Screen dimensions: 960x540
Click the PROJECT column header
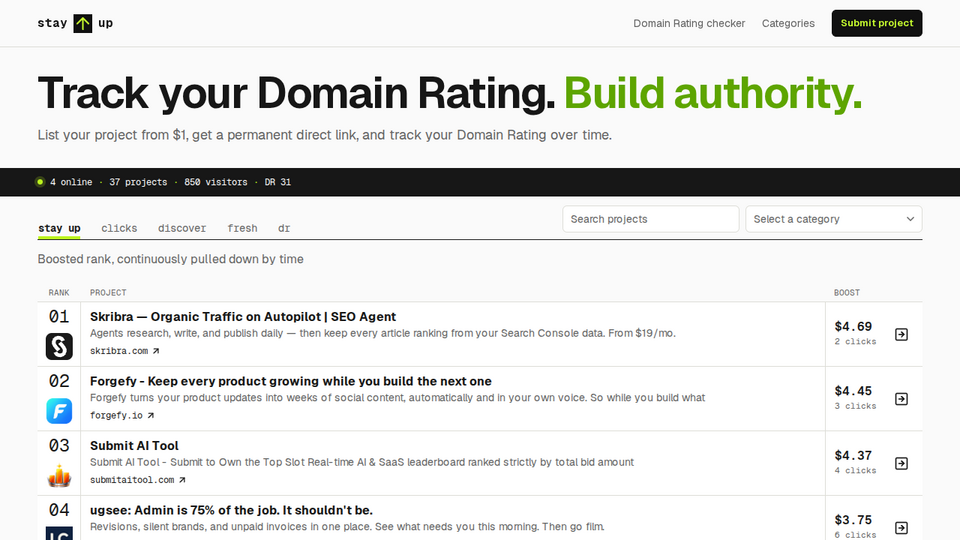coord(108,293)
